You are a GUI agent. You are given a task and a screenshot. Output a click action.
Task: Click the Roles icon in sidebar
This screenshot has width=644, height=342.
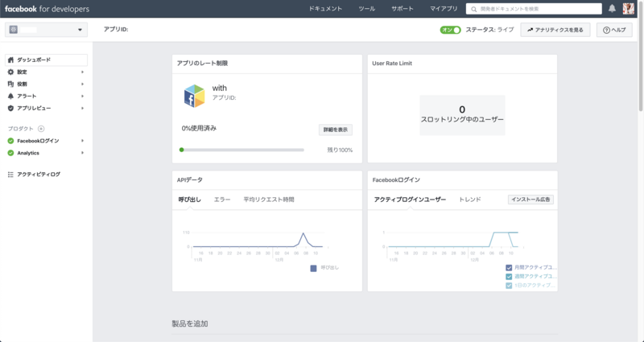coord(11,84)
